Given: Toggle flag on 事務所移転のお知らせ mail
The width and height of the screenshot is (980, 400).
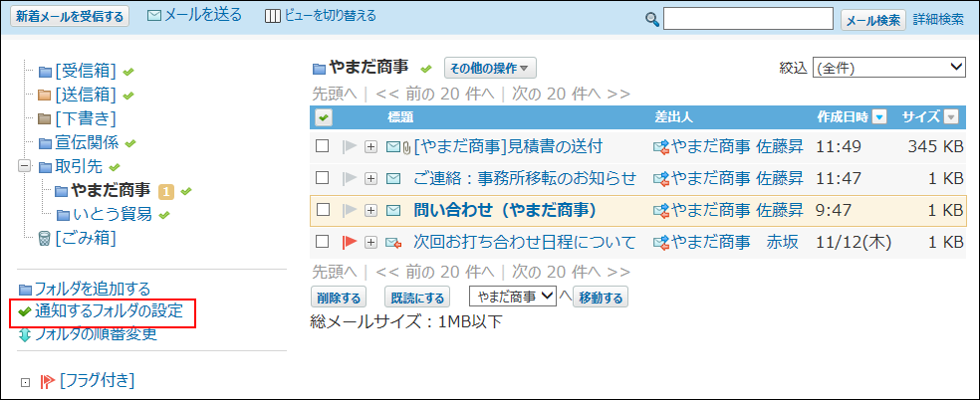Looking at the screenshot, I should tap(350, 178).
